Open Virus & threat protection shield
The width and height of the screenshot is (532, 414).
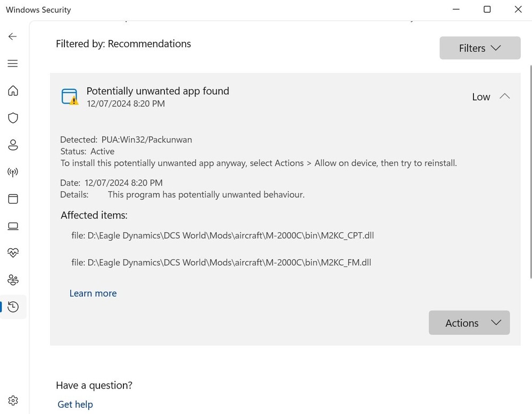point(13,118)
